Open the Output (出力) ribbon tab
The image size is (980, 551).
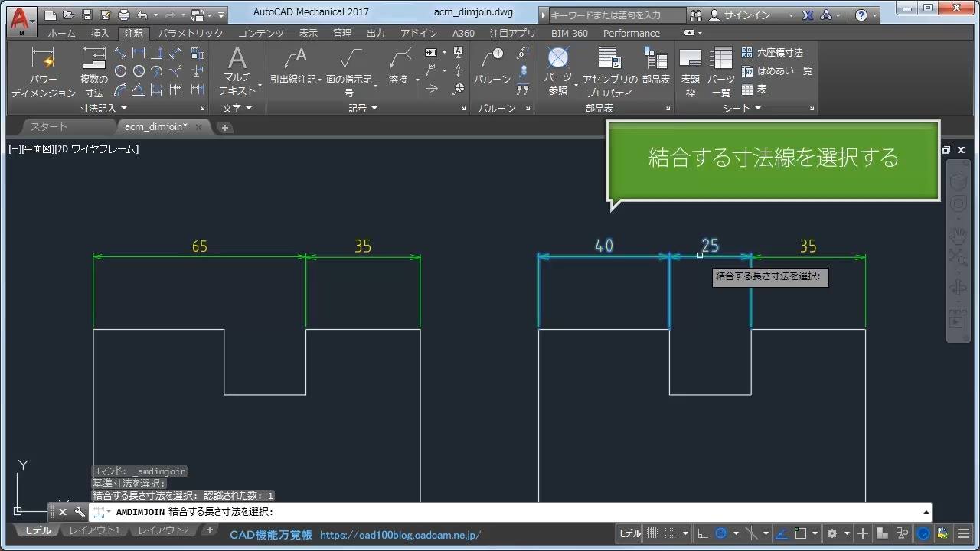point(376,34)
